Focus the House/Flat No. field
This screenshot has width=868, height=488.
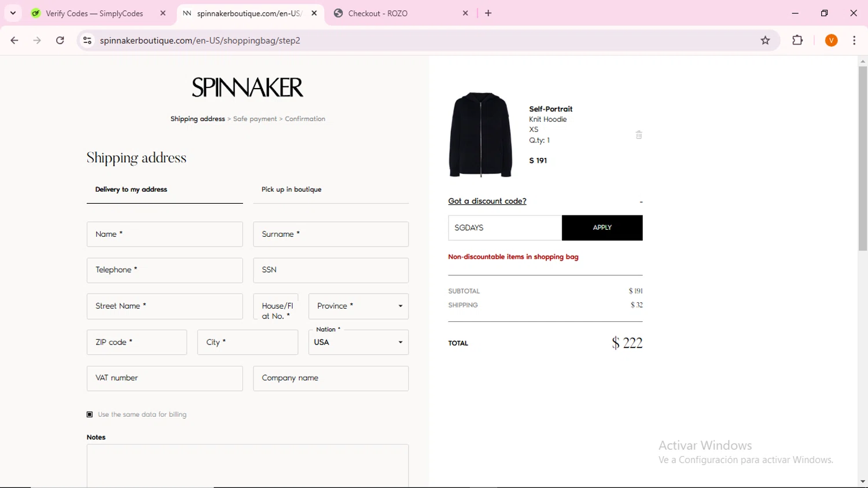[x=276, y=306]
